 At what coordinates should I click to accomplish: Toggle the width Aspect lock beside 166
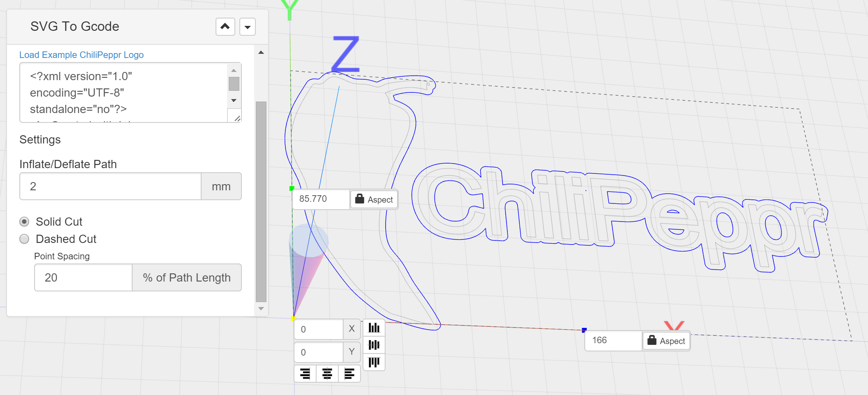pos(666,341)
